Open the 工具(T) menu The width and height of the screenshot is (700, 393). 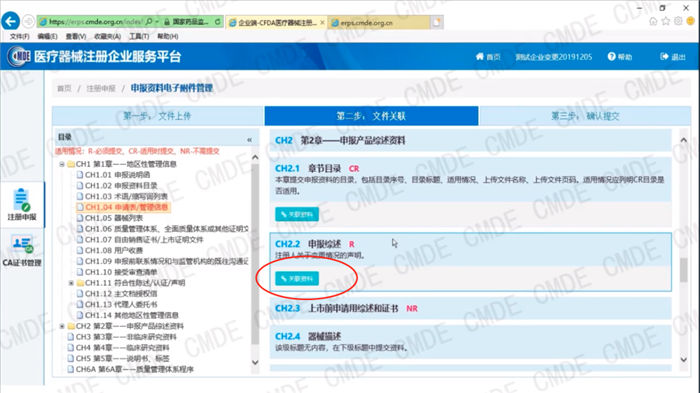click(x=139, y=36)
